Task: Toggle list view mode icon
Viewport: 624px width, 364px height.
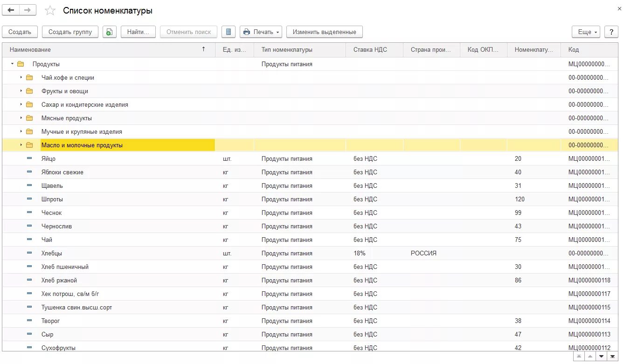Action: pos(228,32)
